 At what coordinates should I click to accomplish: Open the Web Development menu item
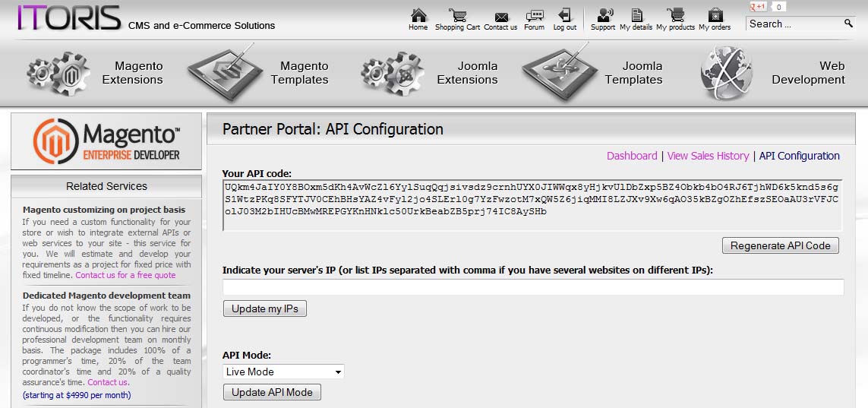point(808,73)
